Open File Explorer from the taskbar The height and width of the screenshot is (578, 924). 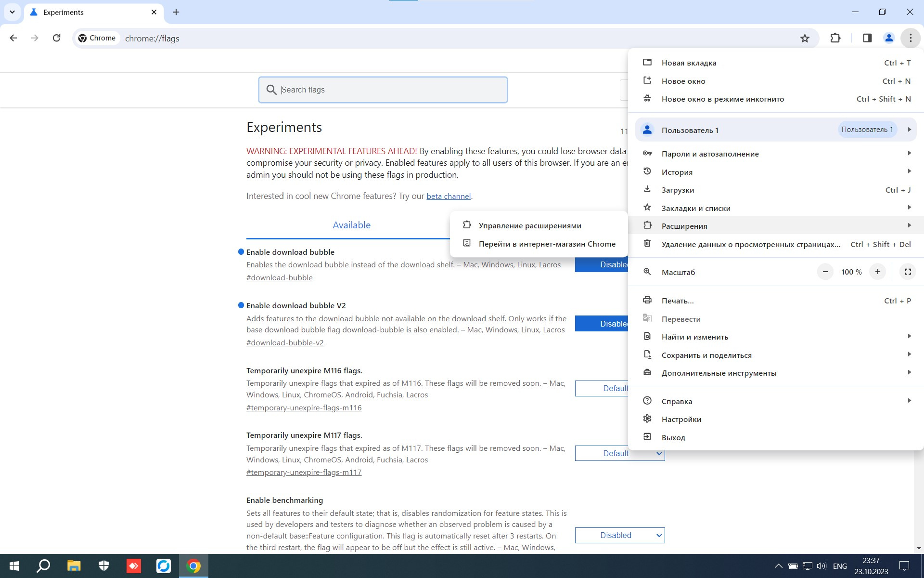click(x=74, y=566)
